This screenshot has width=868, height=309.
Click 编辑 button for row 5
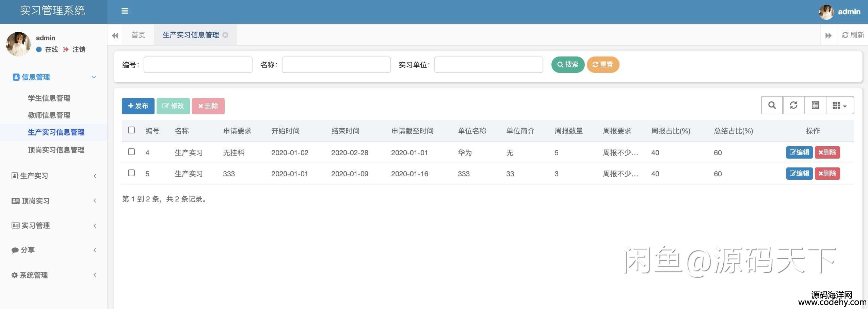[x=799, y=174]
